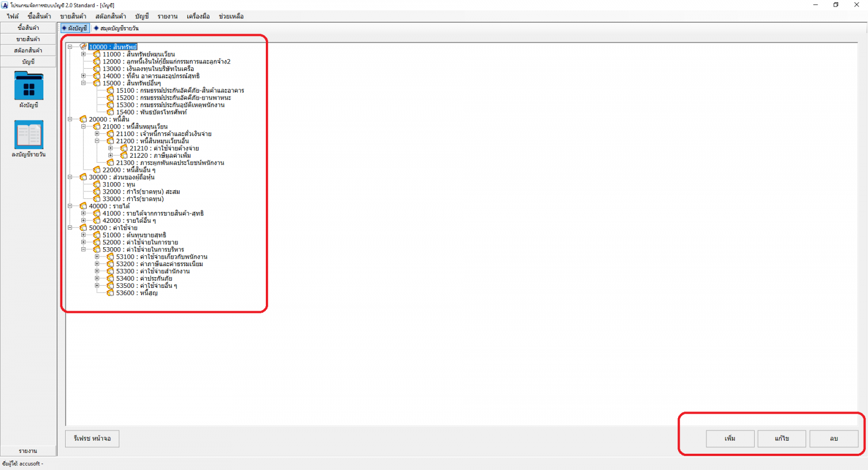
Task: Expand the 21220 ภาษีมูลค่าเพิ่ม node
Action: 111,156
